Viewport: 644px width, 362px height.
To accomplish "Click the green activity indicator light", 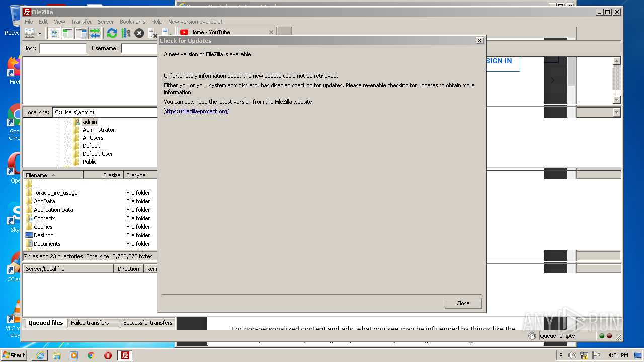I will pos(602,336).
